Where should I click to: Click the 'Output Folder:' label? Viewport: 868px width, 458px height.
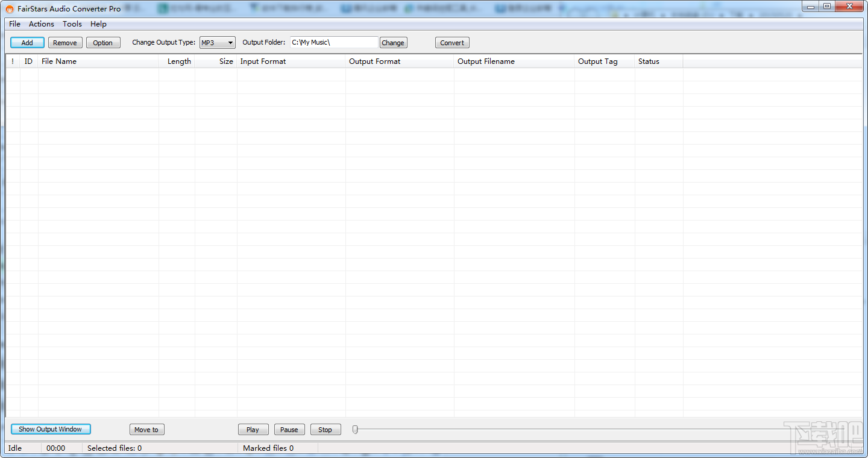(264, 42)
